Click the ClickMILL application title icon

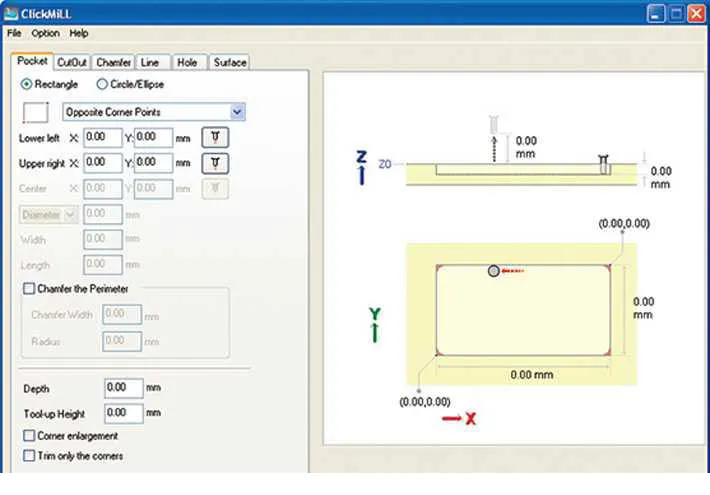(x=13, y=12)
